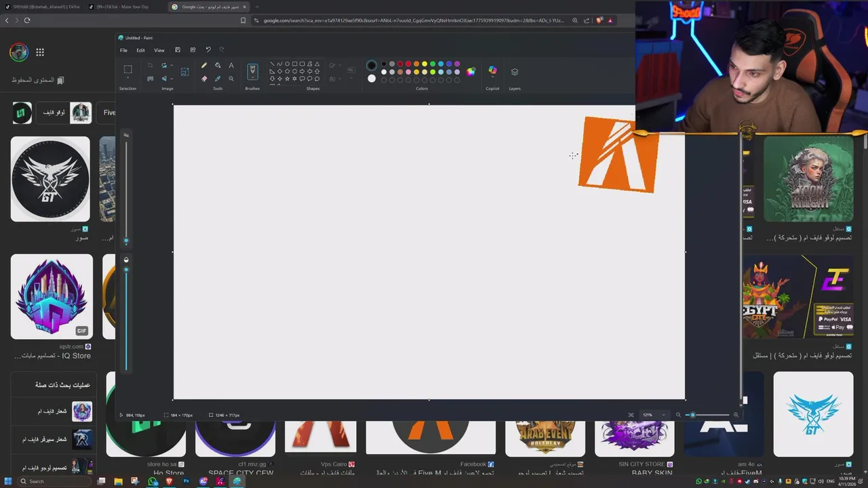Screen dimensions: 868x488
Task: Select the rectangular Selection tool in Paint
Action: (x=127, y=69)
